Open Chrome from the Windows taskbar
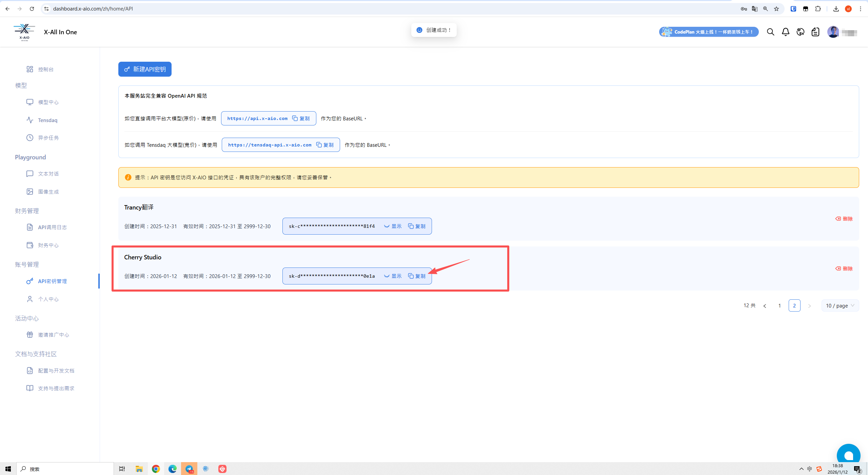The height and width of the screenshot is (475, 868). tap(156, 469)
